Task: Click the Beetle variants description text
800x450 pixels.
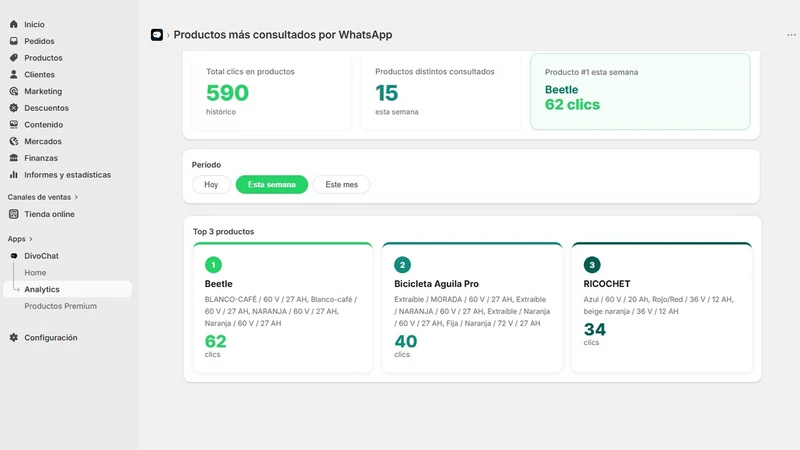Action: [x=281, y=311]
